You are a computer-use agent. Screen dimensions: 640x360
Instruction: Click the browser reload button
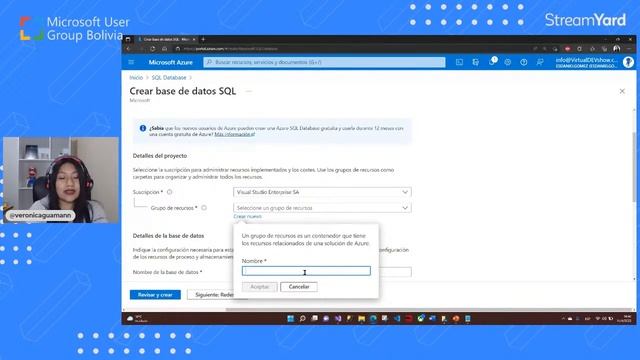pos(152,49)
